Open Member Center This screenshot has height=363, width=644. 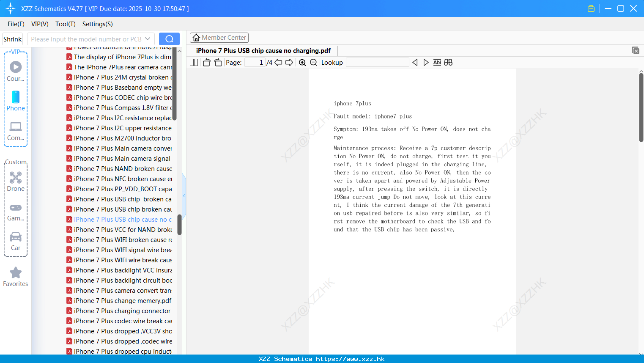pos(219,38)
